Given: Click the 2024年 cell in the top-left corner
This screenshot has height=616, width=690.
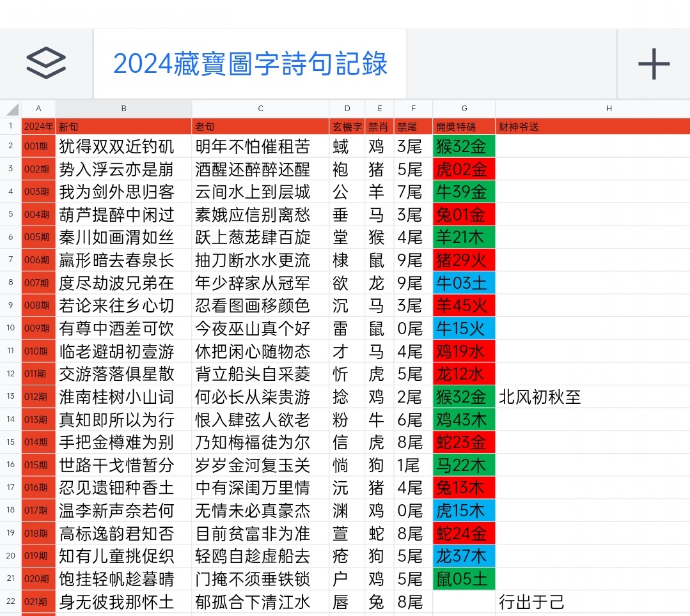Looking at the screenshot, I should tap(38, 127).
